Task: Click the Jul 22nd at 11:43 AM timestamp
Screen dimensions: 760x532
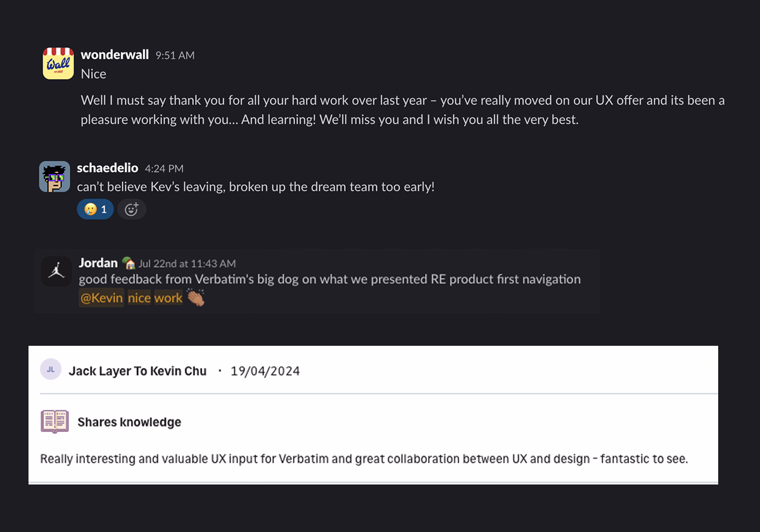Action: (187, 263)
